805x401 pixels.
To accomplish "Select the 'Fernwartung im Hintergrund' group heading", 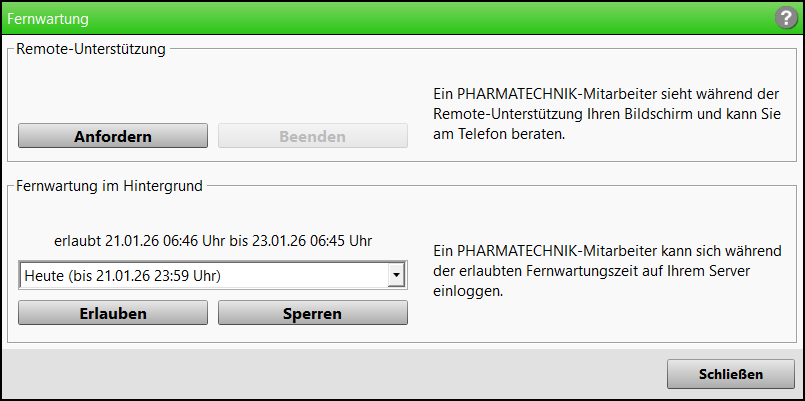I will click(x=111, y=185).
